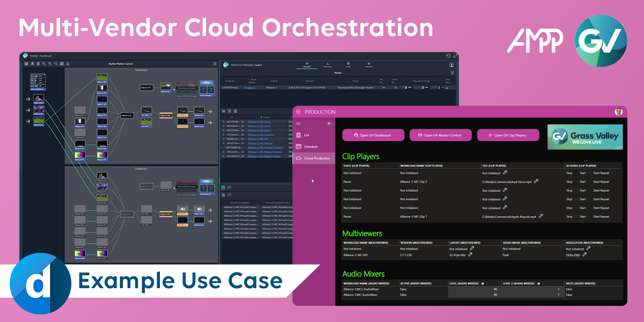
Task: Expand the Alliance-1:MC-MV workload row
Action: pyautogui.click(x=224, y=138)
